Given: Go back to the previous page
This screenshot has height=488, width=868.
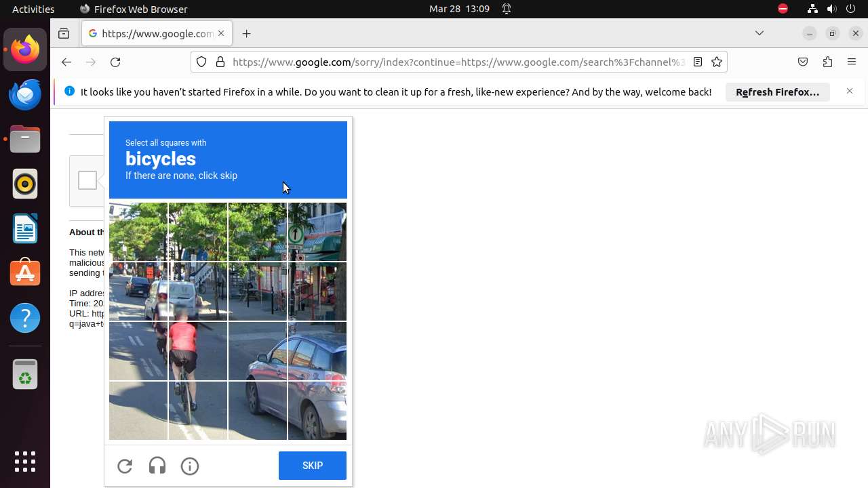Looking at the screenshot, I should coord(66,62).
